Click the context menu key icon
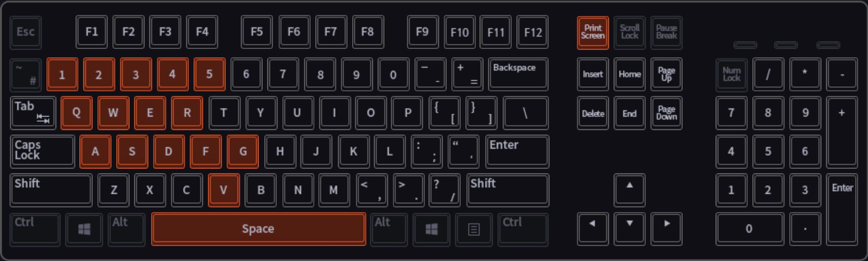Image resolution: width=868 pixels, height=261 pixels. (x=474, y=229)
